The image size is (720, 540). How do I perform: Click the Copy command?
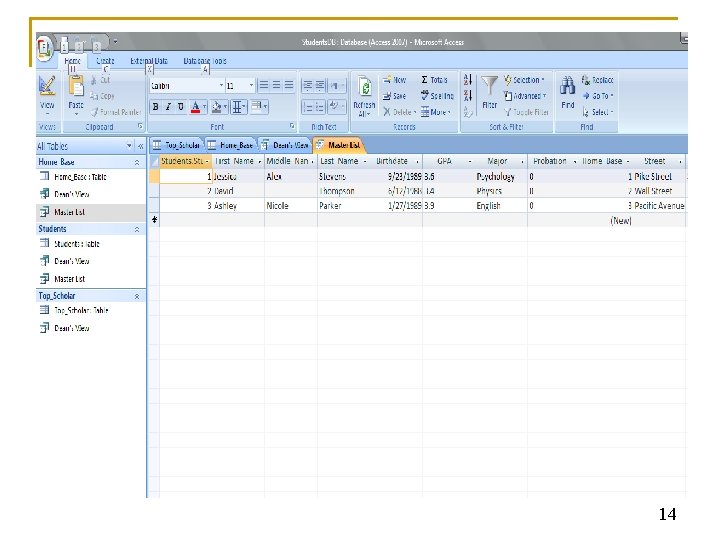coord(102,96)
